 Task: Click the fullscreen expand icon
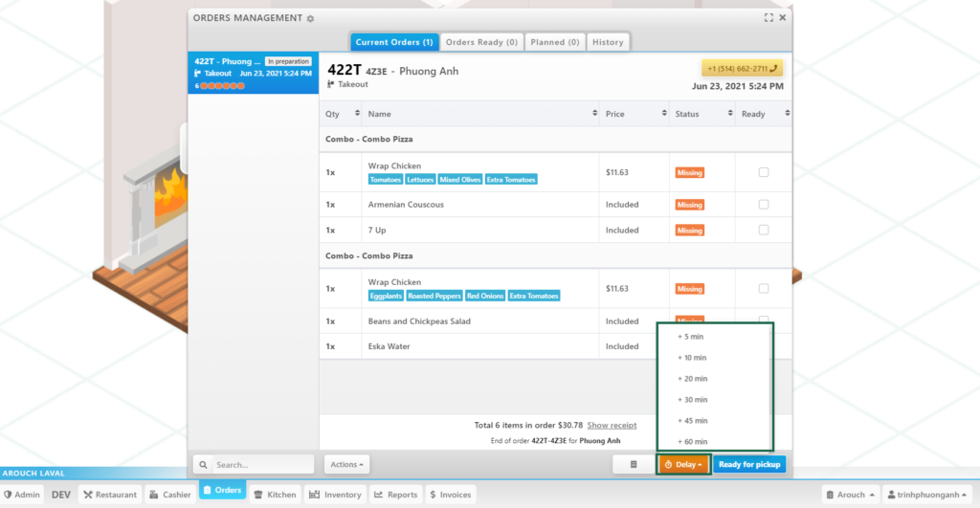pos(768,17)
